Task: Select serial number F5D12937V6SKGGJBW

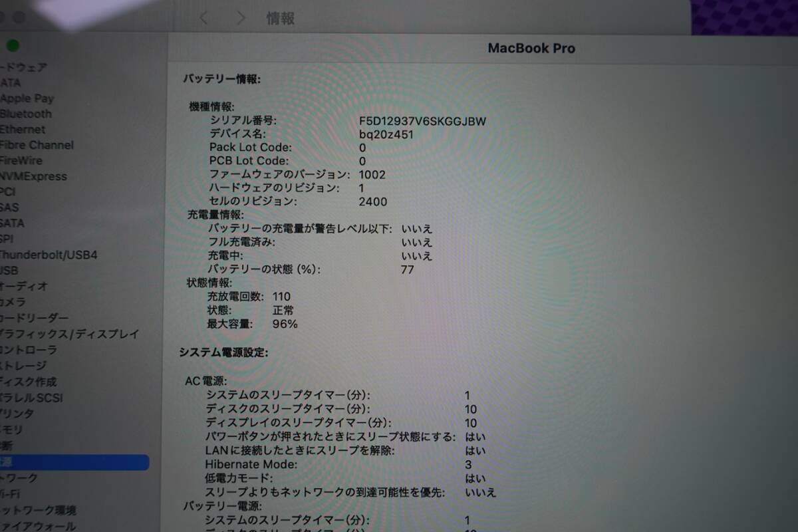Action: (422, 121)
